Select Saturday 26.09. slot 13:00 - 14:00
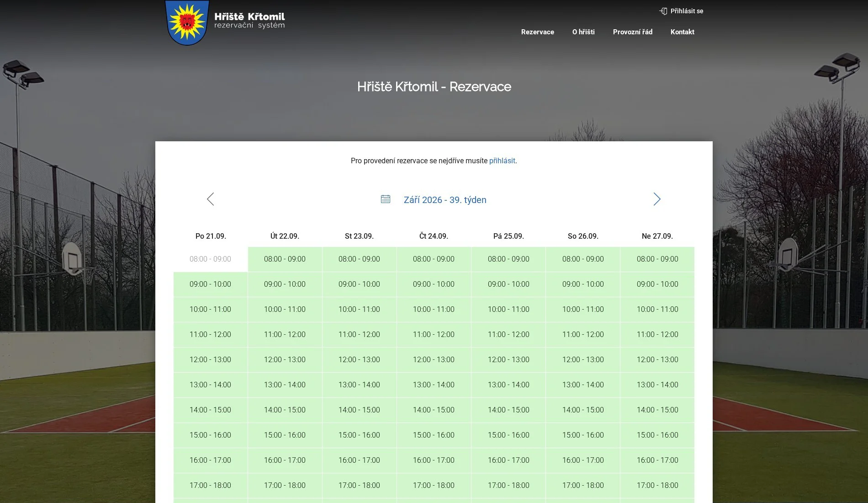Screen dimensions: 868x503 click(583, 385)
